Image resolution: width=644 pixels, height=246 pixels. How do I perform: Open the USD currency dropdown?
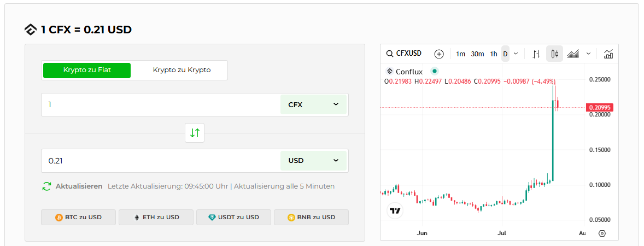313,161
